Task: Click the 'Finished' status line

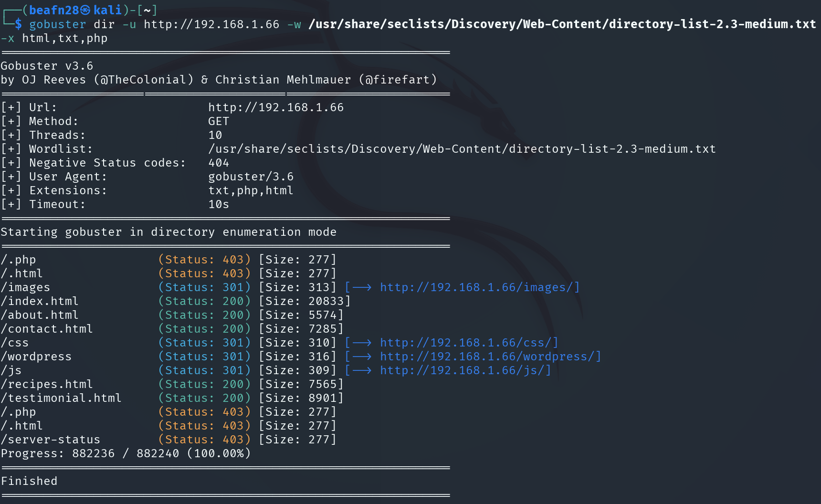Action: click(x=29, y=481)
